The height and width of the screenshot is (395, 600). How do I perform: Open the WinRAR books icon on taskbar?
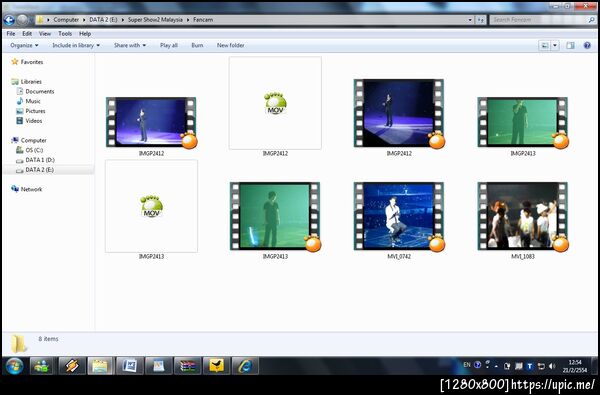pyautogui.click(x=188, y=366)
